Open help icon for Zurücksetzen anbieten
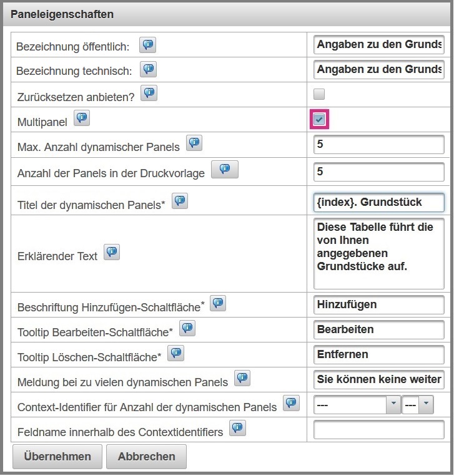454x476 pixels. coord(149,94)
